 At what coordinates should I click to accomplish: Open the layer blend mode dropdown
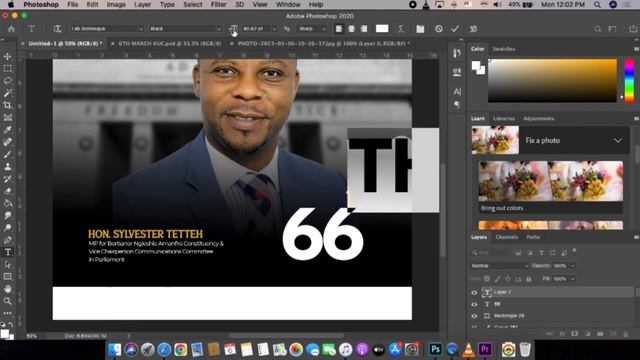tap(499, 266)
